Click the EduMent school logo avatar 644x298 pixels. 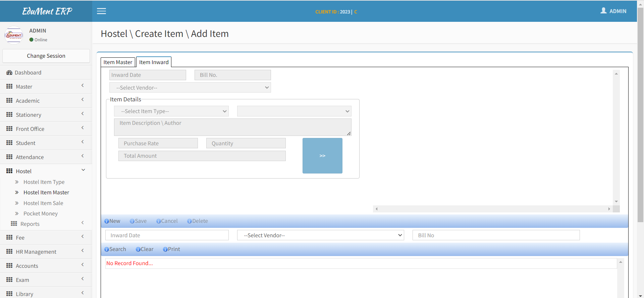(14, 35)
